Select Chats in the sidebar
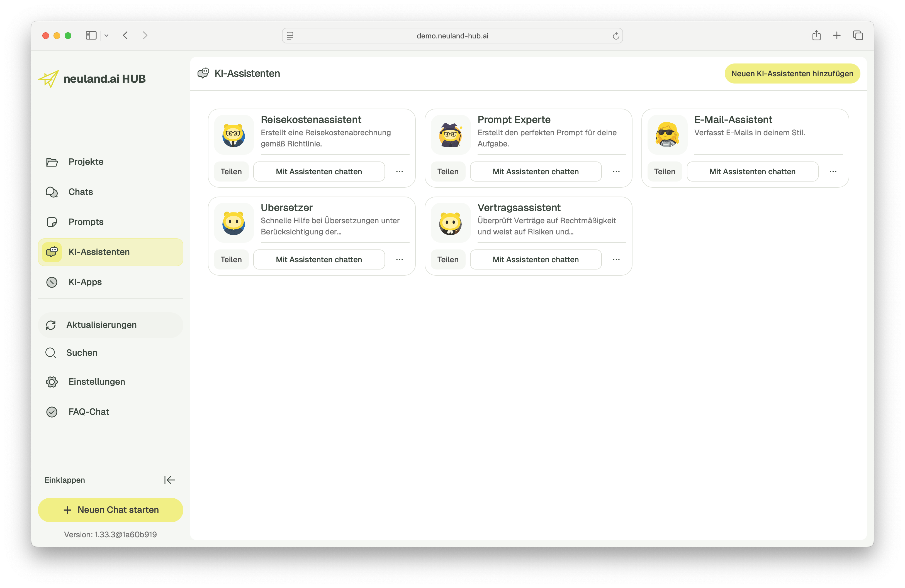 pos(110,192)
